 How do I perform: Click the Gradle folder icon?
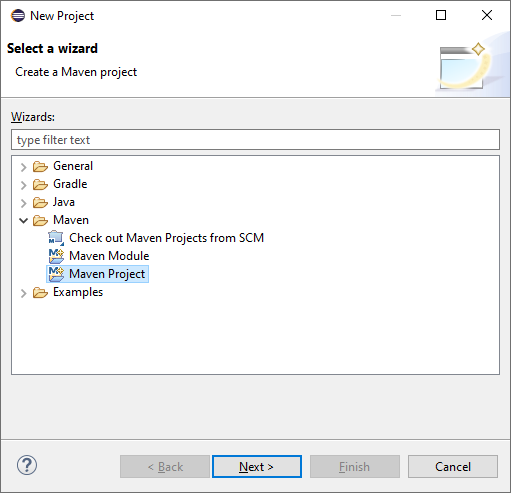click(40, 184)
